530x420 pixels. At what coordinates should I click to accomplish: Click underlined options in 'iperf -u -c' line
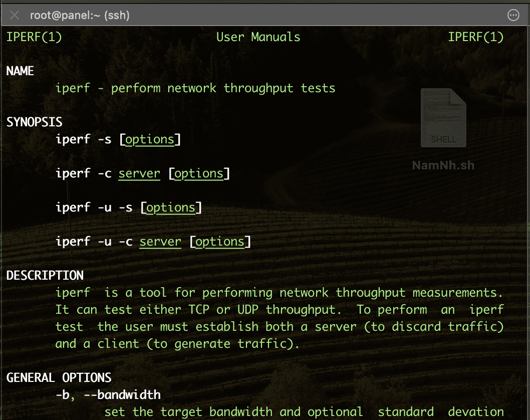click(219, 242)
